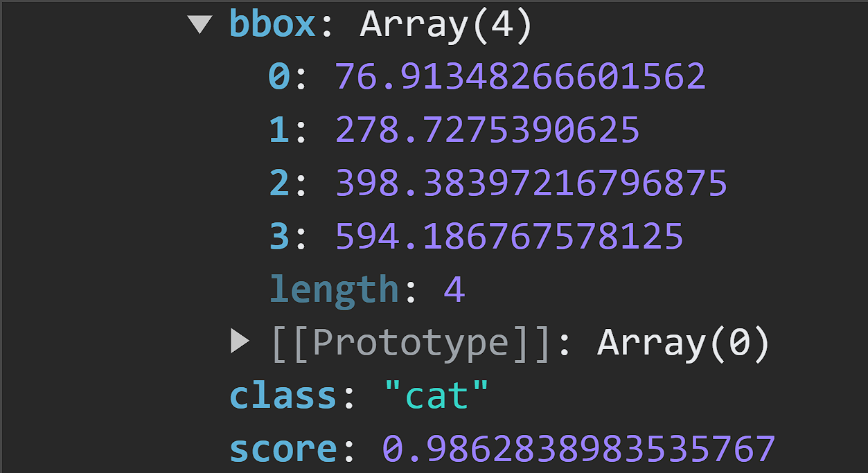Click index key 2 of bbox
This screenshot has height=473, width=868.
pyautogui.click(x=280, y=183)
